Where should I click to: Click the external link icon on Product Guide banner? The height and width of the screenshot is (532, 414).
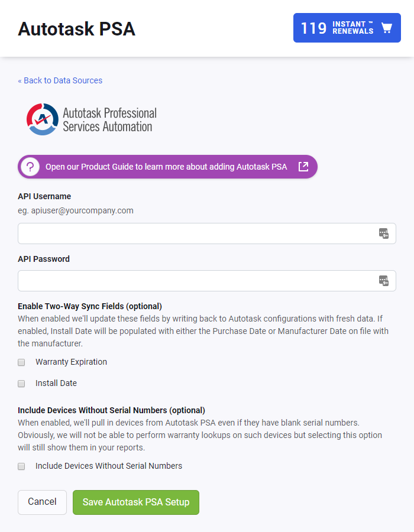coord(303,167)
